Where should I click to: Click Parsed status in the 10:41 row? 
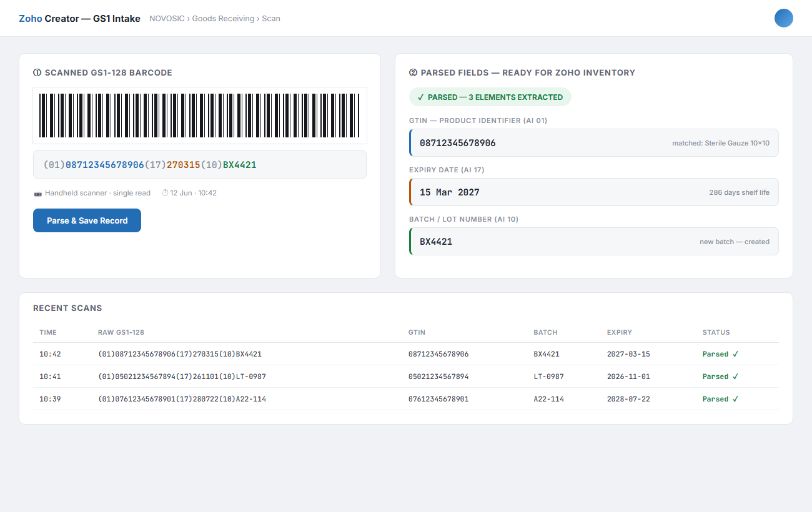[x=721, y=377]
